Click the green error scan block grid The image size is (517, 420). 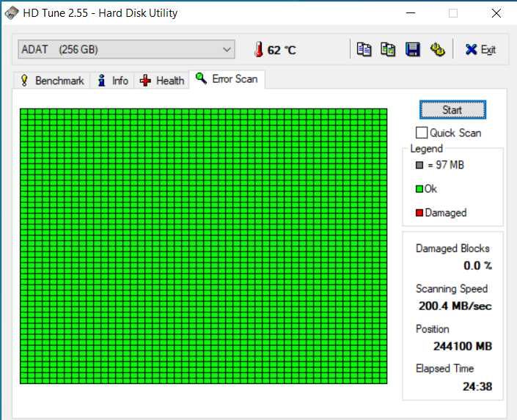[x=203, y=246]
